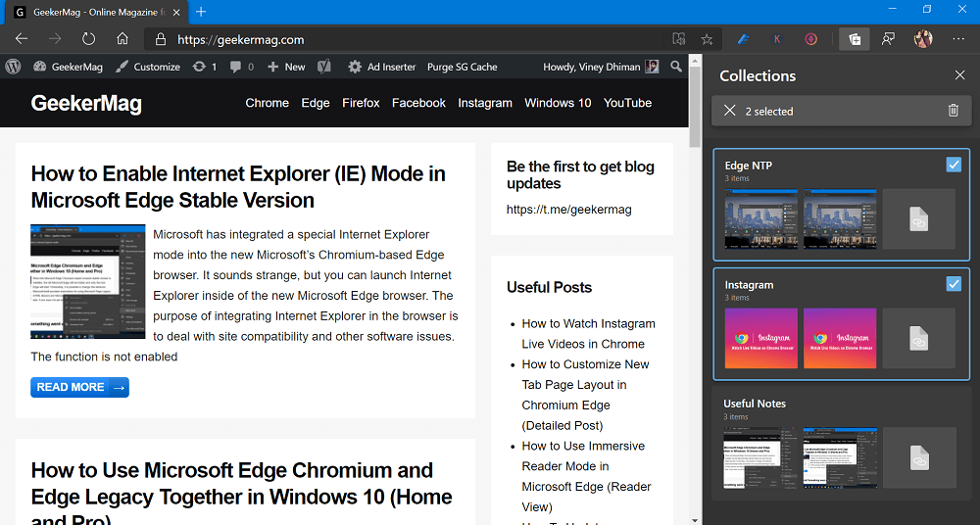980x525 pixels.
Task: Close the Collections pane
Action: point(960,75)
